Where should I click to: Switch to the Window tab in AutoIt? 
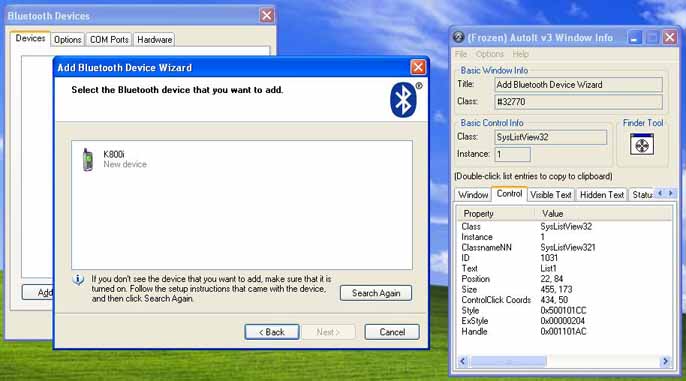(x=473, y=195)
